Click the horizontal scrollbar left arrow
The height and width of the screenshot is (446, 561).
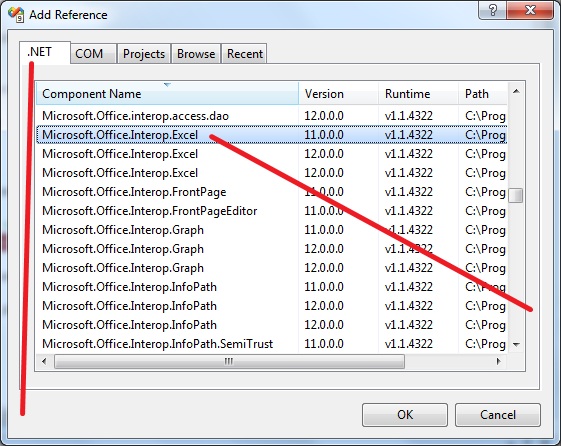coord(44,362)
